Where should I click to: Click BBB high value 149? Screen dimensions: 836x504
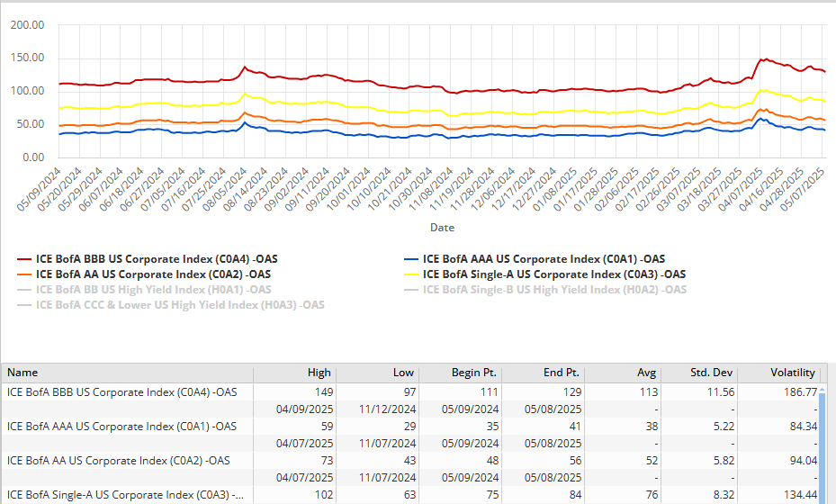[x=324, y=392]
